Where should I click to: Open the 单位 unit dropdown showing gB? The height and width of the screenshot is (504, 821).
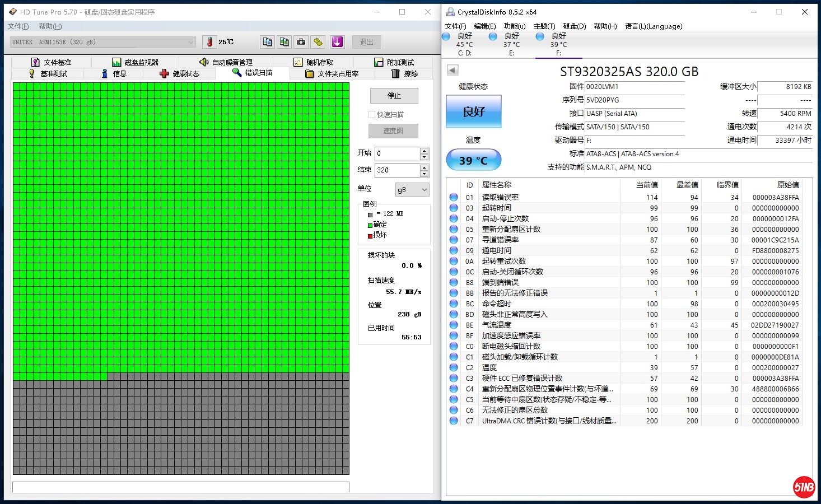coord(412,190)
